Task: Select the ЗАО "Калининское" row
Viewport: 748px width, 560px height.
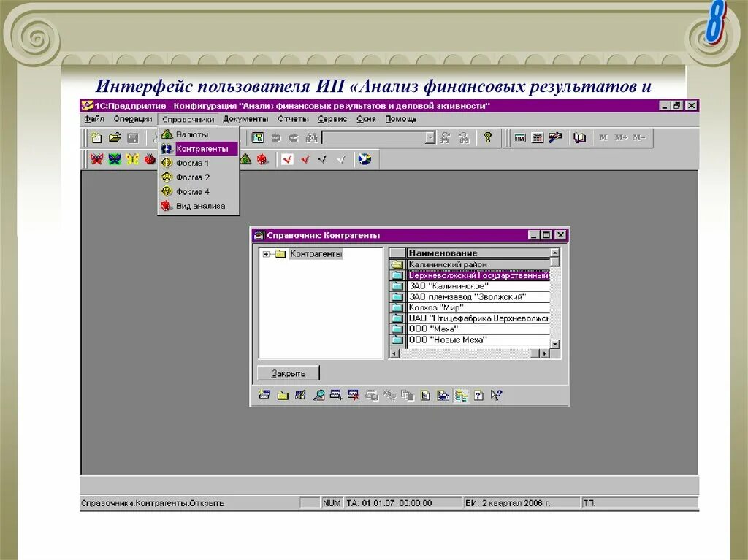Action: point(470,286)
